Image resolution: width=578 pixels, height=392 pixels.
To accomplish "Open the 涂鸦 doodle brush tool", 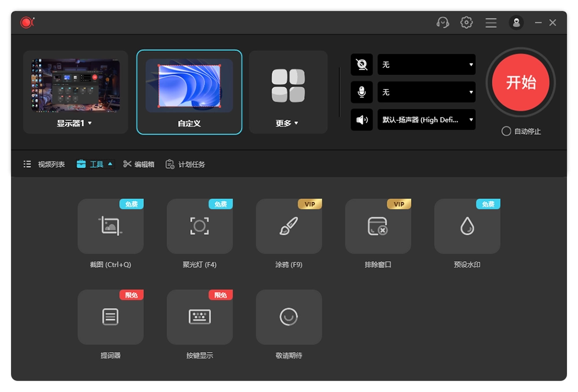I will [x=288, y=226].
